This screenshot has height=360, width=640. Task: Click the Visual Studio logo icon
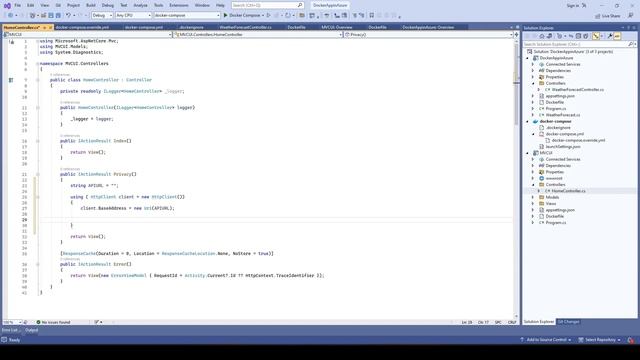[x=7, y=5]
